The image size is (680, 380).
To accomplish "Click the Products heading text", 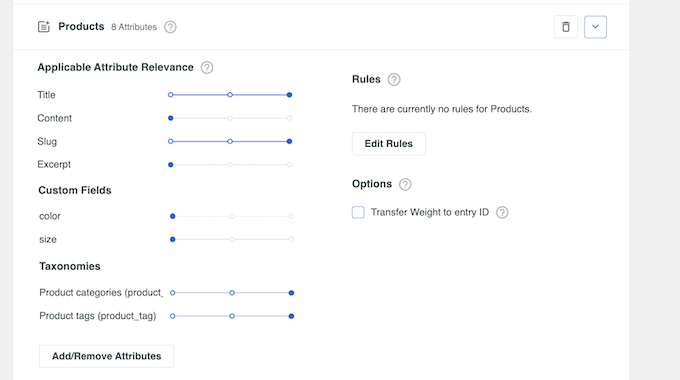I will coord(81,26).
